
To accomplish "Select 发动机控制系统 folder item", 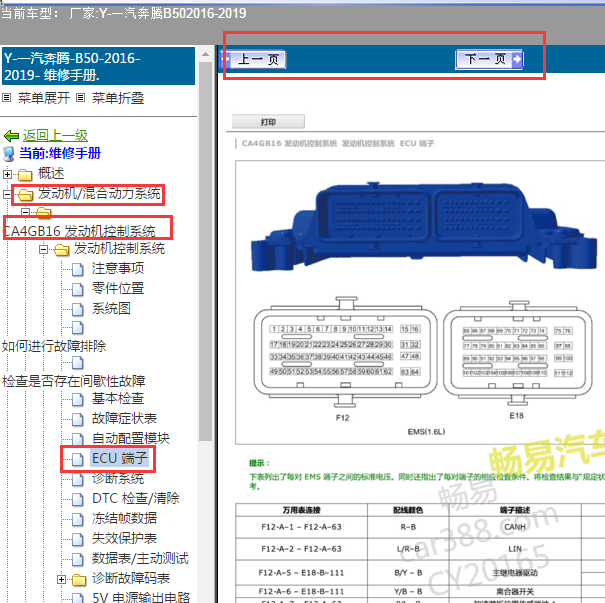I will pos(119,248).
